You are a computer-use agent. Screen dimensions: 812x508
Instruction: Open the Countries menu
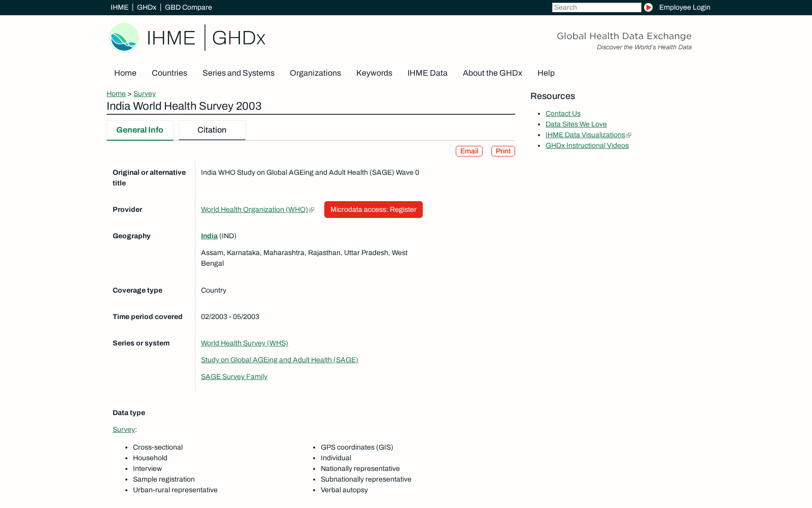click(170, 73)
